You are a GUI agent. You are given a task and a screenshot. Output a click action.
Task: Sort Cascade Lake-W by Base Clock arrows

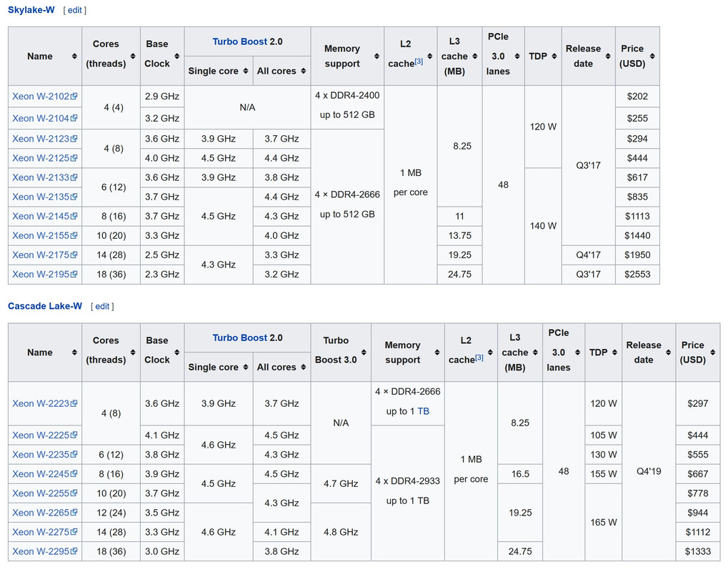click(177, 352)
